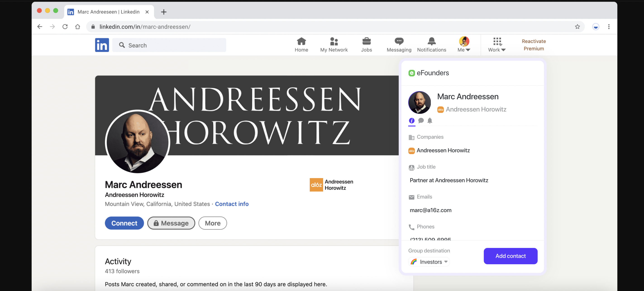
Task: Open Messaging from the navigation bar
Action: tap(399, 45)
